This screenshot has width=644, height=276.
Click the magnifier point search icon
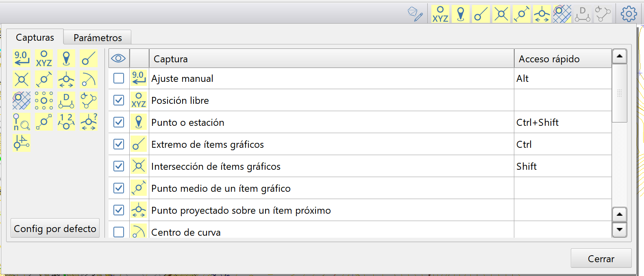[x=22, y=122]
